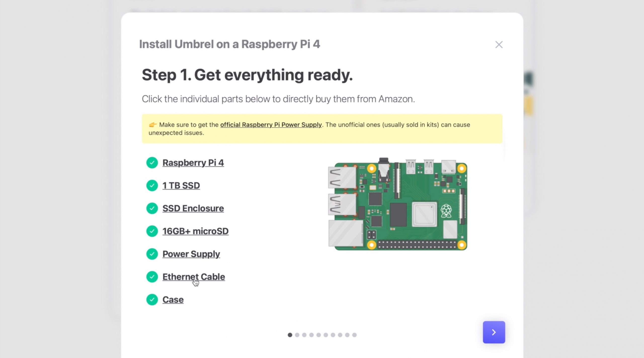Viewport: 644px width, 358px height.
Task: Click green checkmark beside Case
Action: pos(152,300)
